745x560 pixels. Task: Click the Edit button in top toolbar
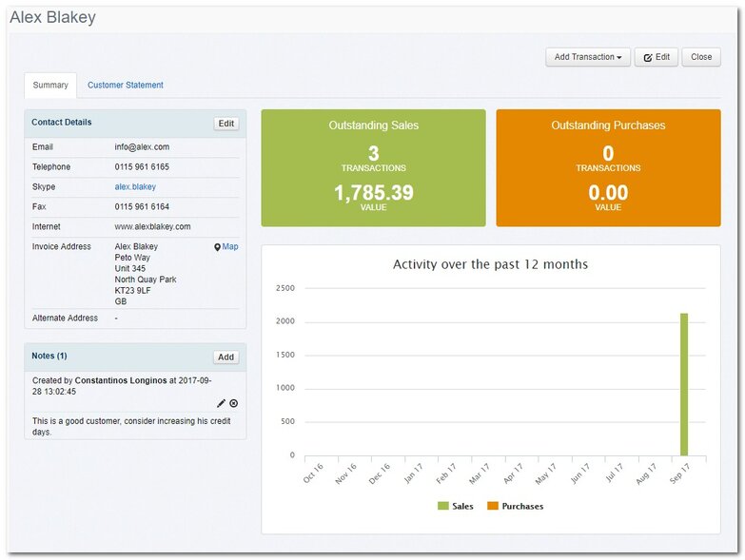coord(657,57)
